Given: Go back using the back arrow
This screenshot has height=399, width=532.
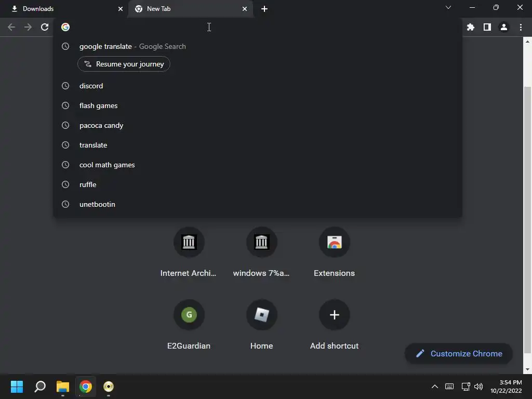Looking at the screenshot, I should click(11, 27).
